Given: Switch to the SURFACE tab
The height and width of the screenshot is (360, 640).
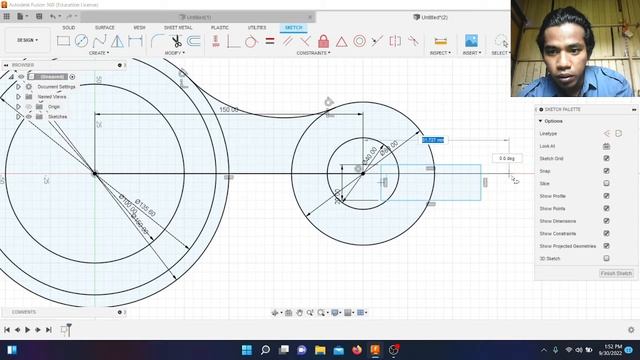Looking at the screenshot, I should (x=105, y=27).
